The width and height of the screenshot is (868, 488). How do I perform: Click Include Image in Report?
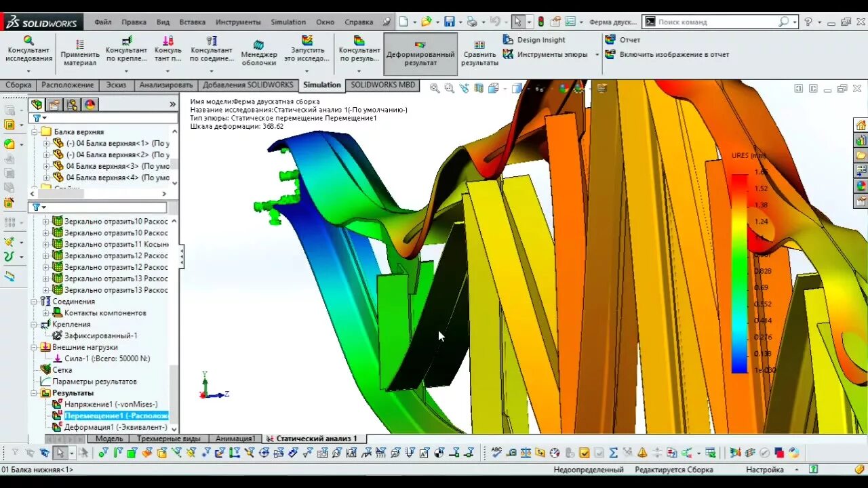point(667,54)
